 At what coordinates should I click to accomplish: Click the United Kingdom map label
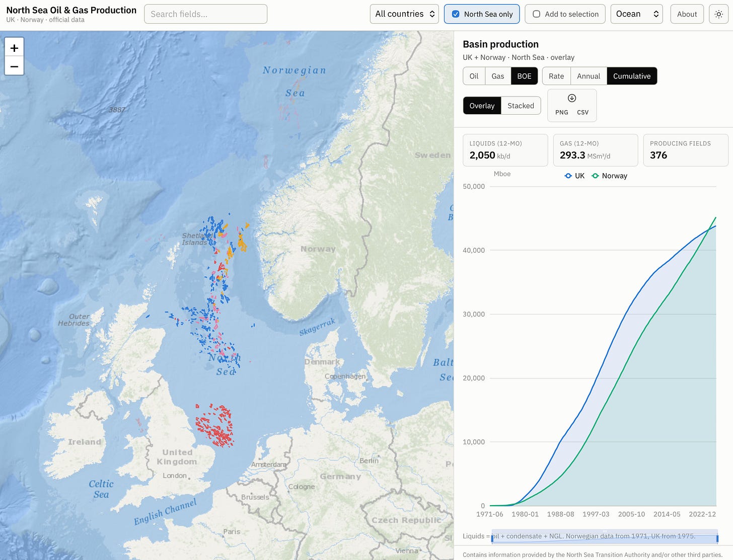(x=177, y=457)
